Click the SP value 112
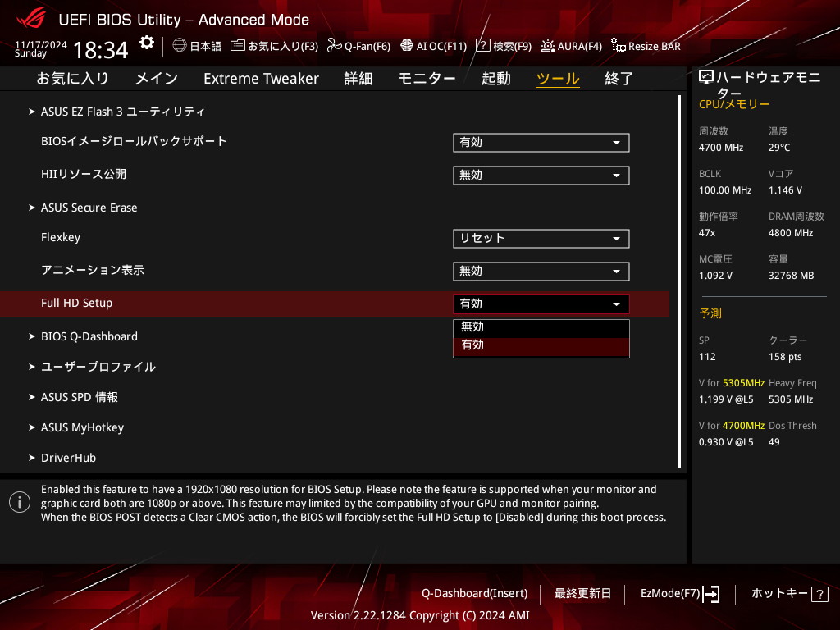 pyautogui.click(x=707, y=357)
